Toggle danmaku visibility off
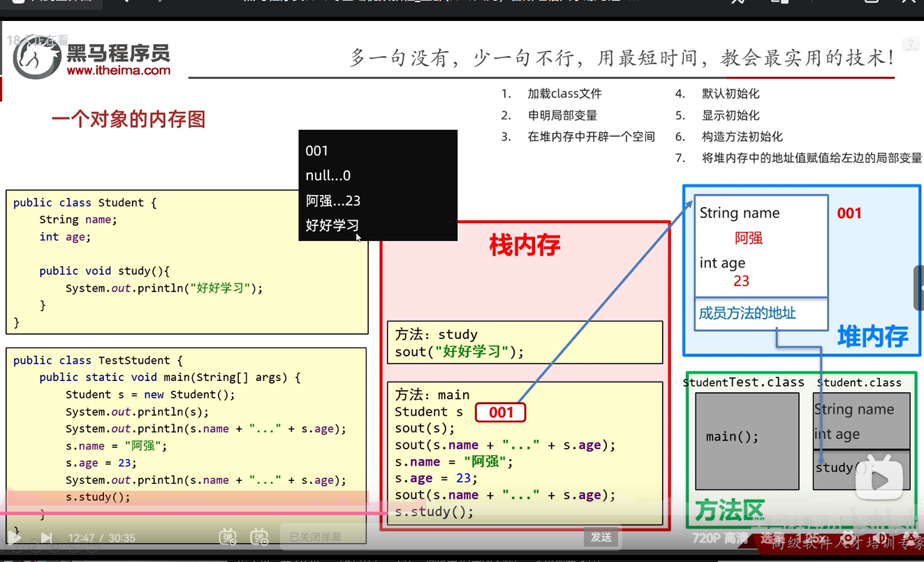This screenshot has height=562, width=924. coord(228,537)
